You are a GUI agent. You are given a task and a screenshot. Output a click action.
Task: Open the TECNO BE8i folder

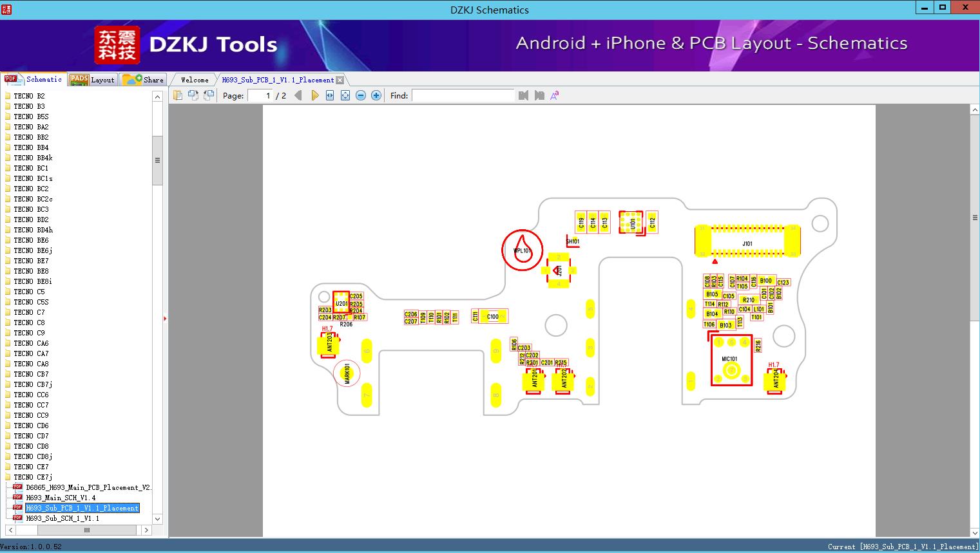coord(33,281)
